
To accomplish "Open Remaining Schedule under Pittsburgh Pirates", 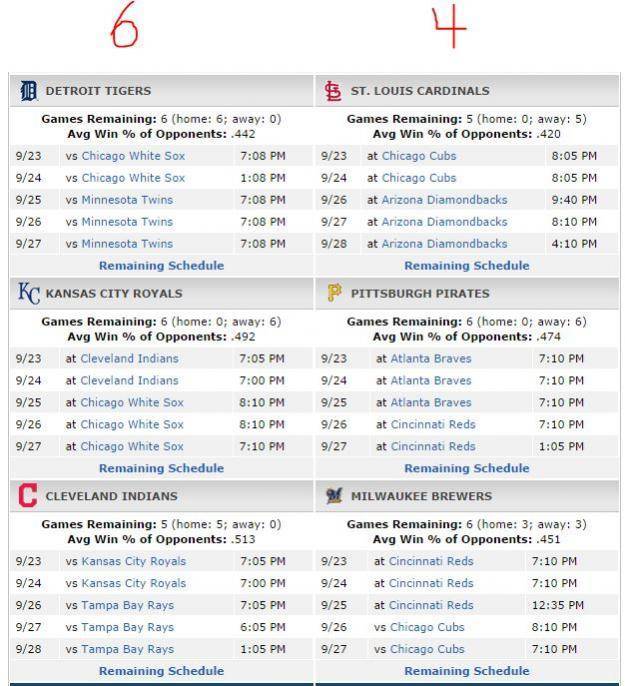I will (466, 468).
